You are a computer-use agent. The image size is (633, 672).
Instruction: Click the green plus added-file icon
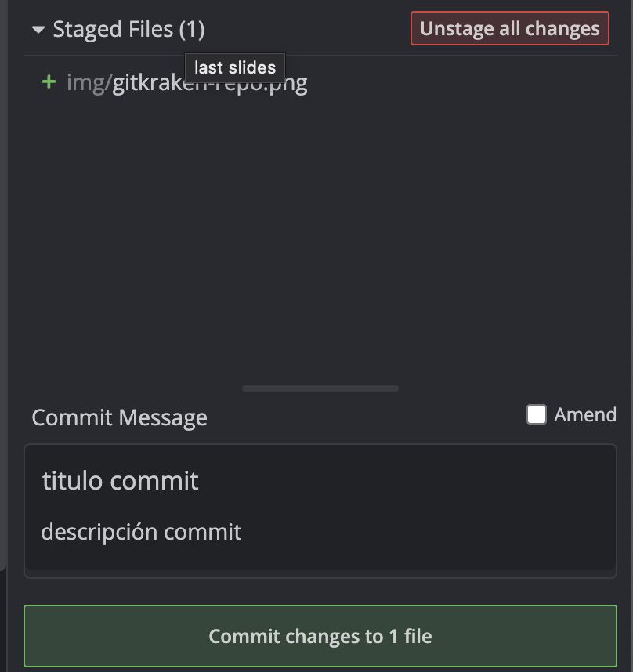coord(49,81)
